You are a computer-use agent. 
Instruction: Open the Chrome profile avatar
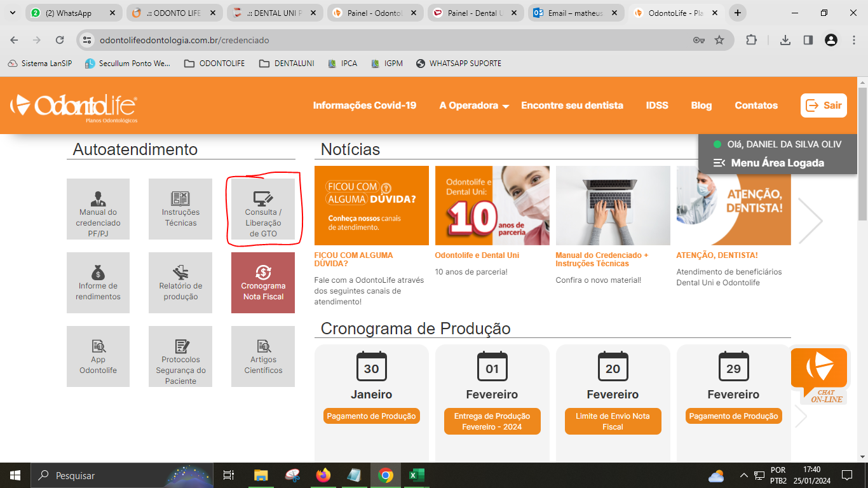[x=831, y=40]
